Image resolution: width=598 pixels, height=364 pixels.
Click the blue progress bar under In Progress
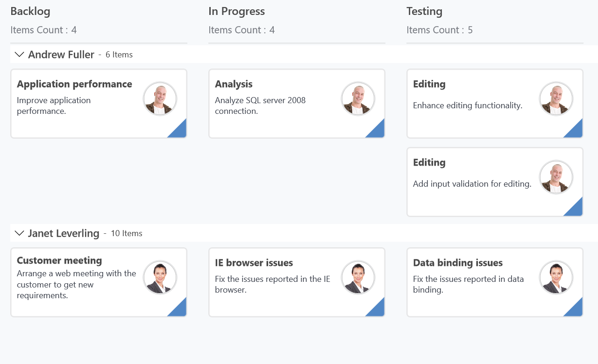tap(297, 42)
